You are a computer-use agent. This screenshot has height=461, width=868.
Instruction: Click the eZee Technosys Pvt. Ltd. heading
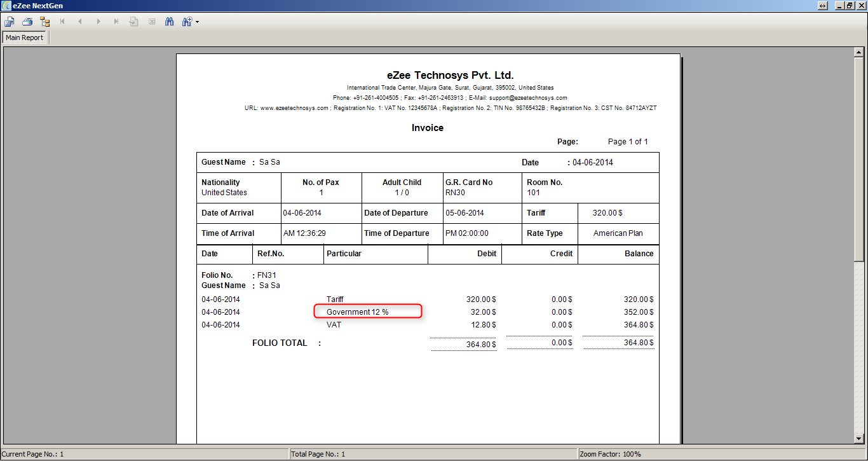pyautogui.click(x=451, y=75)
